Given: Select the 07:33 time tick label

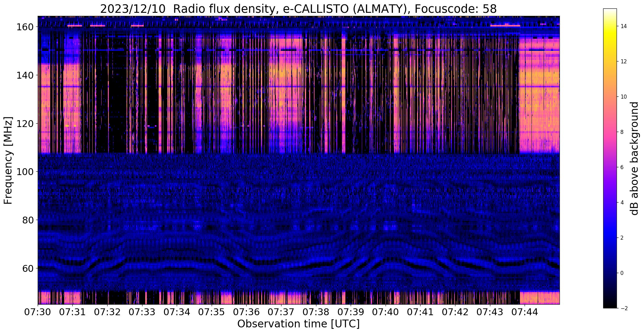Looking at the screenshot, I should tap(142, 312).
